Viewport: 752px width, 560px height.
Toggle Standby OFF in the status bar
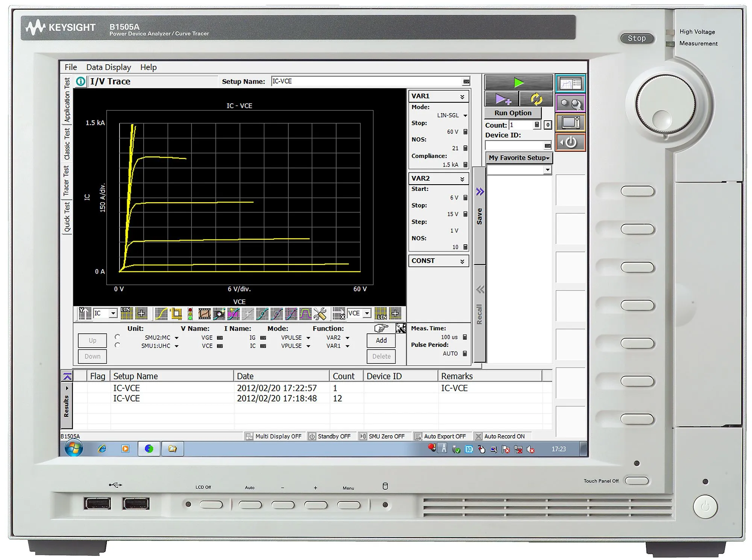pyautogui.click(x=332, y=436)
